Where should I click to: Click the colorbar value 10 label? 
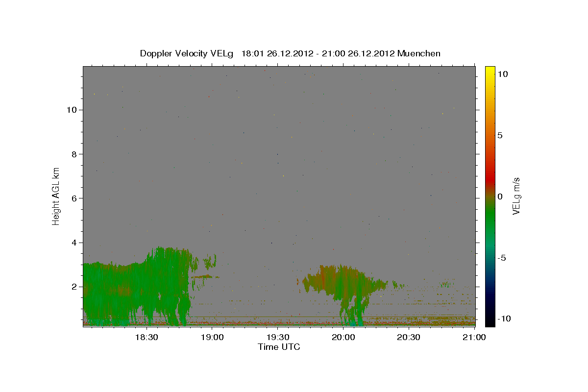click(x=502, y=74)
